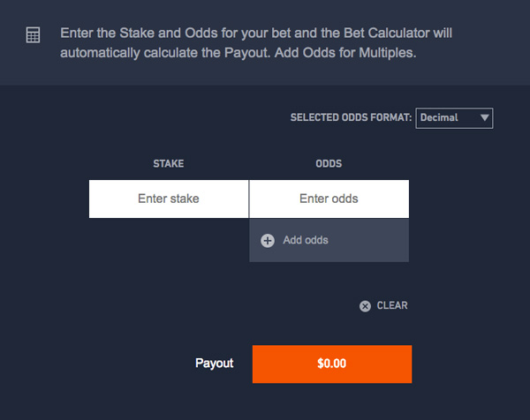The height and width of the screenshot is (420, 530).
Task: Click the Add odds label text
Action: pyautogui.click(x=306, y=240)
